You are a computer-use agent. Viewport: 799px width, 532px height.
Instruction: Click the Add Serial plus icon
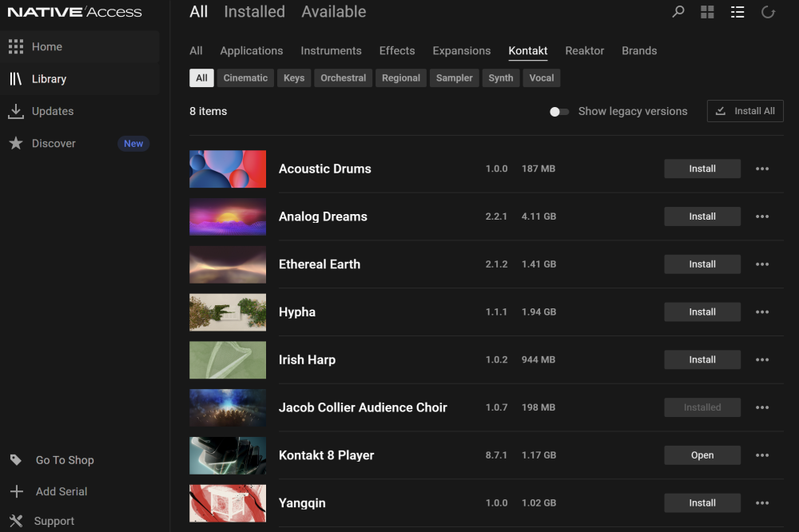[x=16, y=491]
